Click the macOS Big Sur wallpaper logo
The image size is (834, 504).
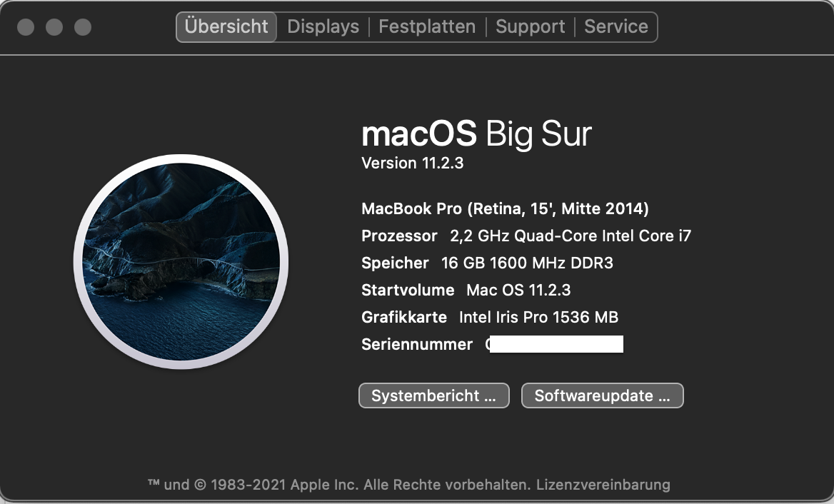[x=181, y=262]
